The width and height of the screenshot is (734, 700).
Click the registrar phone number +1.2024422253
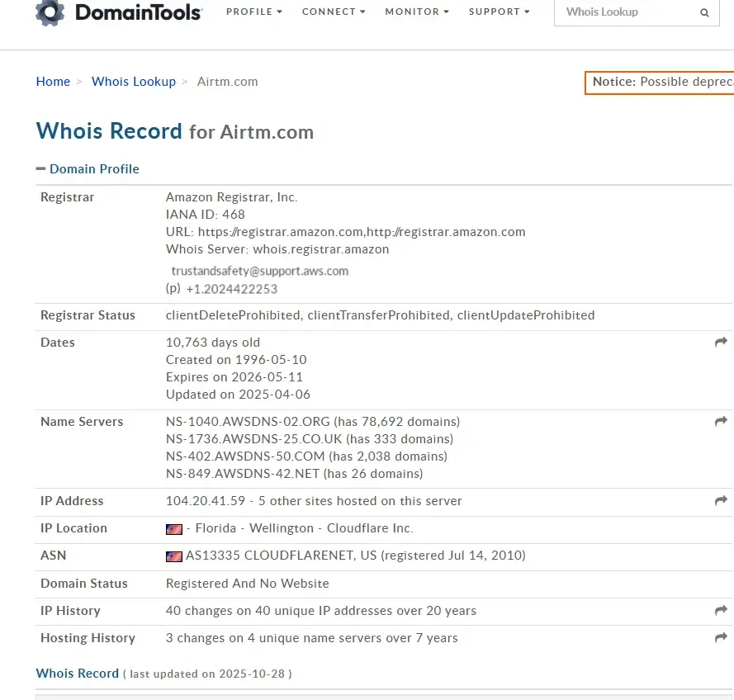tap(232, 289)
